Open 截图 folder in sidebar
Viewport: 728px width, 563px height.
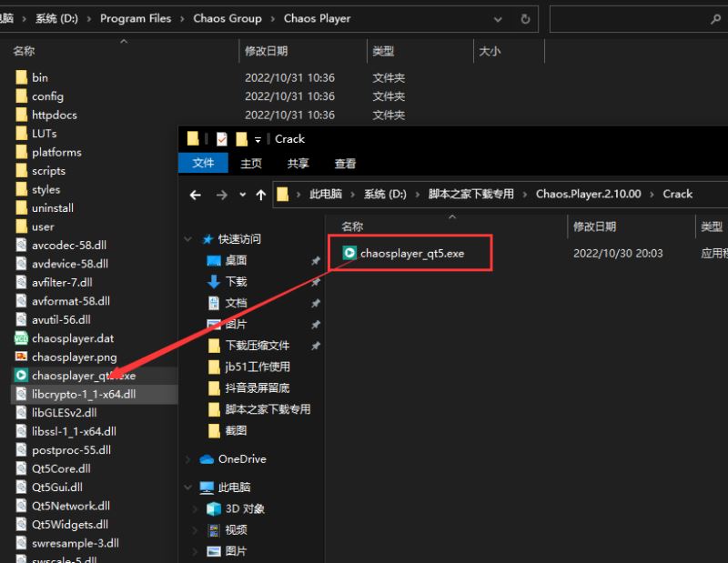click(x=236, y=431)
